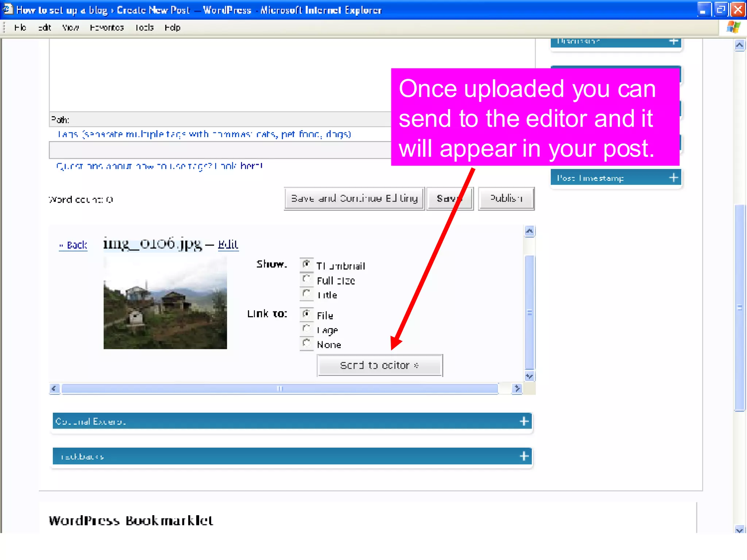747x560 pixels.
Task: Click the tags input field
Action: click(x=220, y=150)
